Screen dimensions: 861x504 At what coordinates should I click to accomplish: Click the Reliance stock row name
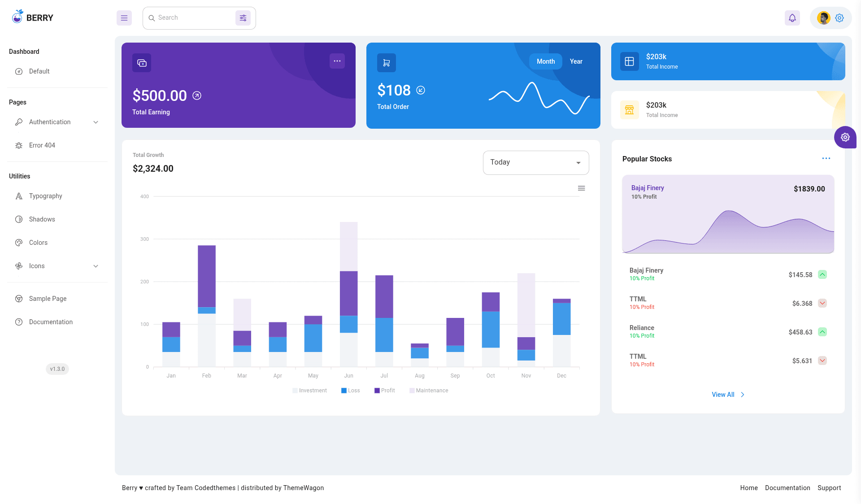[x=642, y=328]
